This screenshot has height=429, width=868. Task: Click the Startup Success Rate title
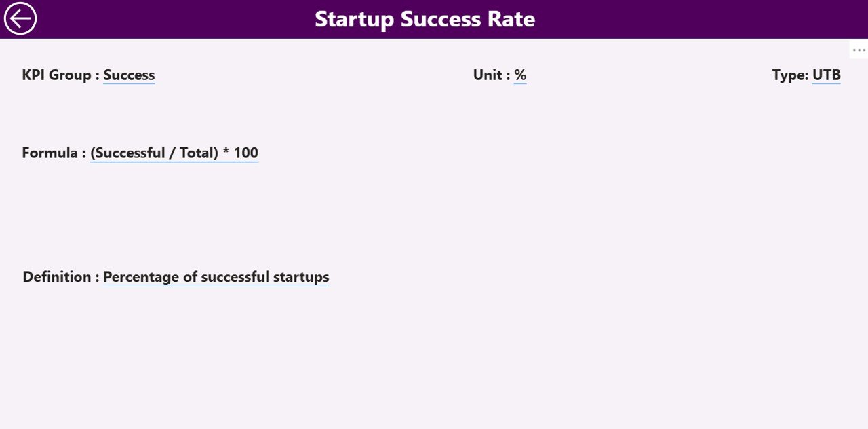(x=425, y=19)
